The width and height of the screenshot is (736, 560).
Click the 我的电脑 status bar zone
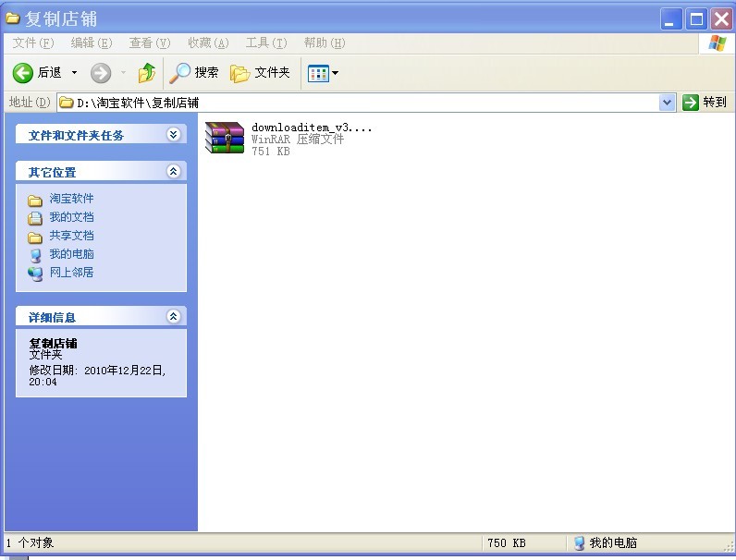click(606, 543)
